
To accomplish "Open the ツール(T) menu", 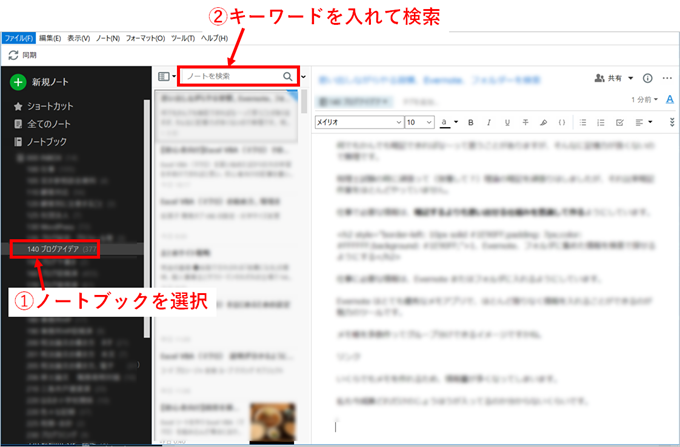I will click(x=183, y=38).
